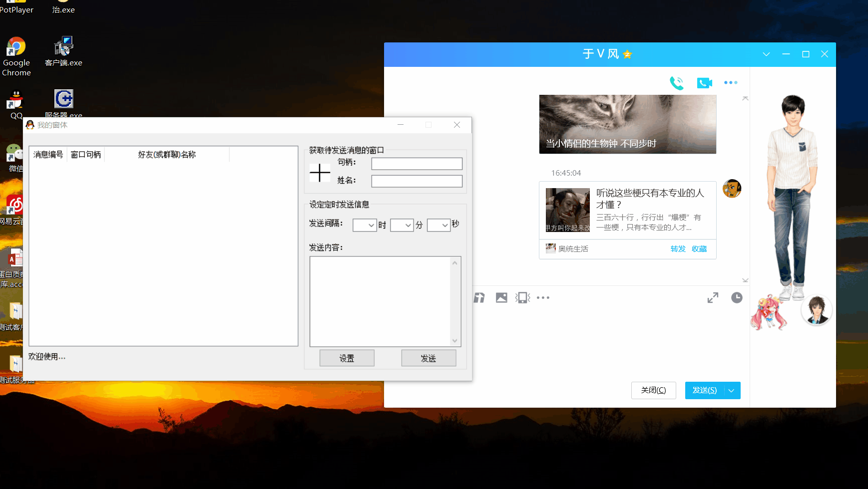
Task: Open chat message history clock icon
Action: pos(737,297)
